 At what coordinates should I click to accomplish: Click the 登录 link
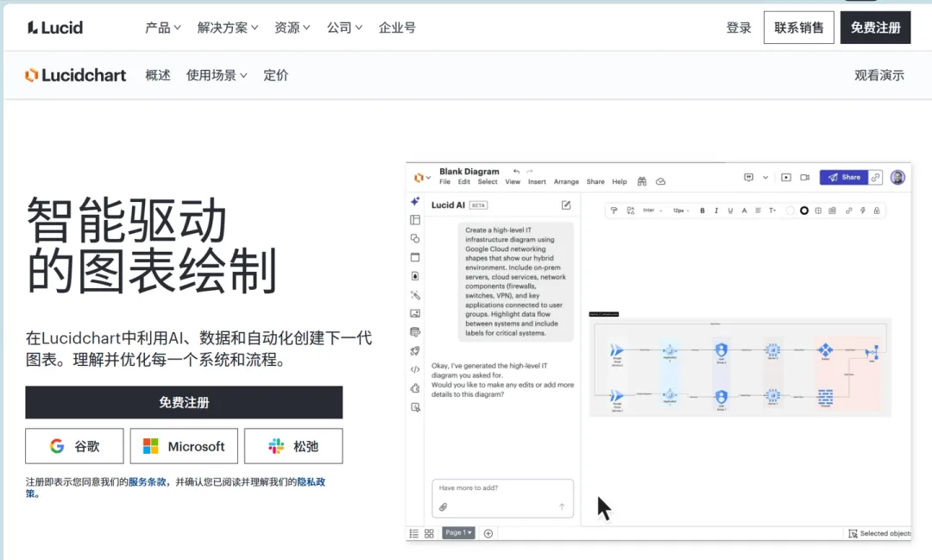[x=739, y=28]
